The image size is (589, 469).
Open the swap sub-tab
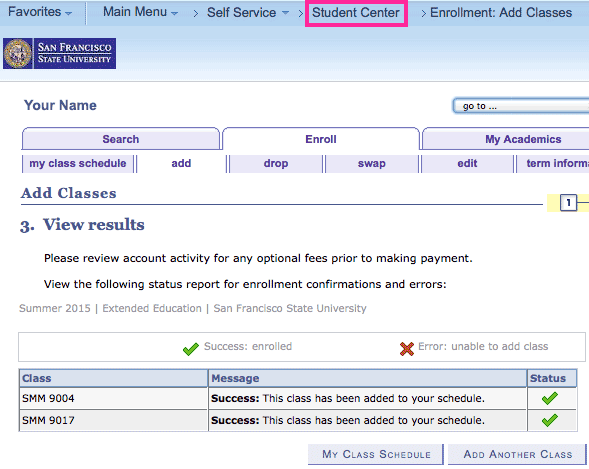372,164
